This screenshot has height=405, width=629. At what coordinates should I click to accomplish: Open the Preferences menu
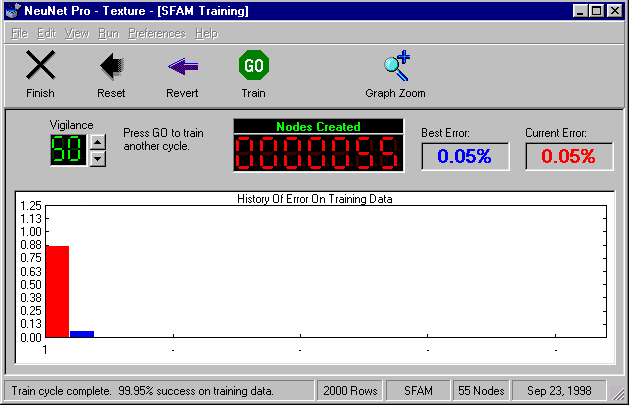pos(156,33)
